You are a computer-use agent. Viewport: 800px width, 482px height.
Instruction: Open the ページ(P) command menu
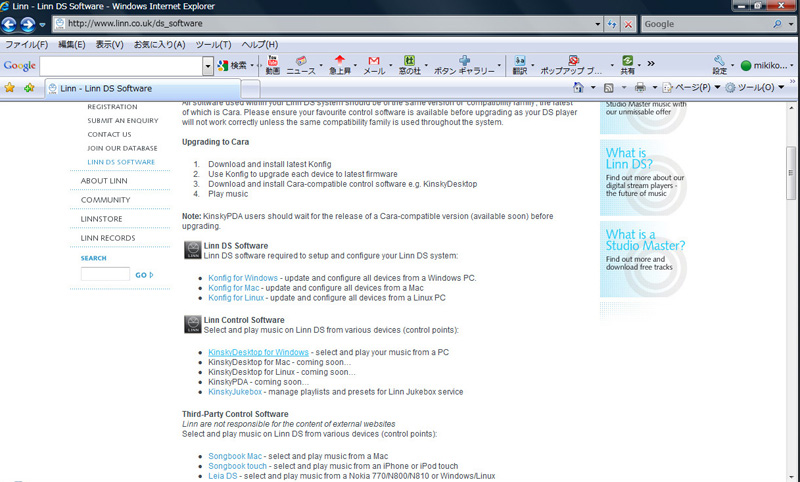tap(691, 88)
